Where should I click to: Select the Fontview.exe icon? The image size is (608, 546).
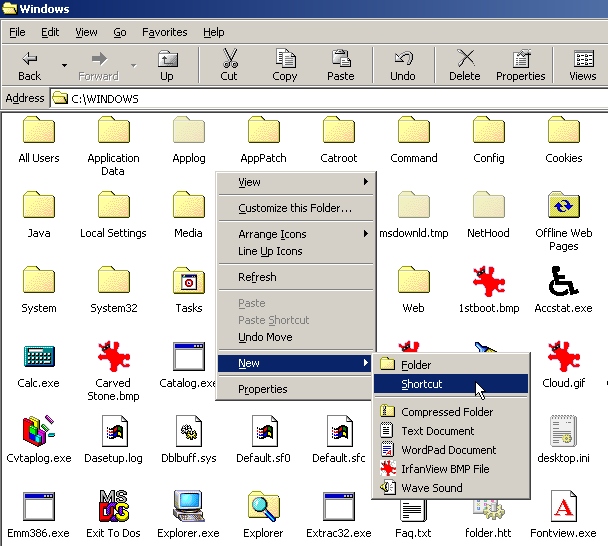[x=564, y=506]
